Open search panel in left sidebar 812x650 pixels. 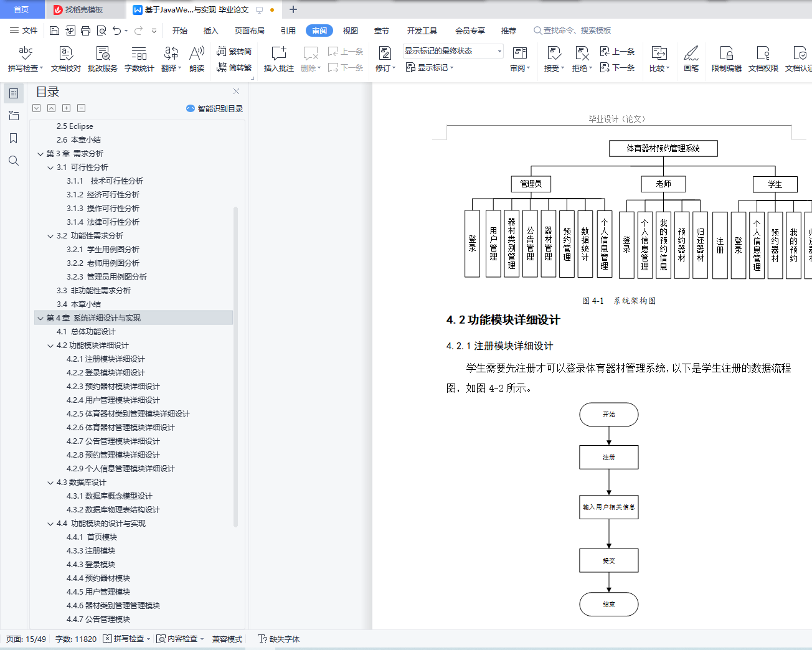point(13,161)
